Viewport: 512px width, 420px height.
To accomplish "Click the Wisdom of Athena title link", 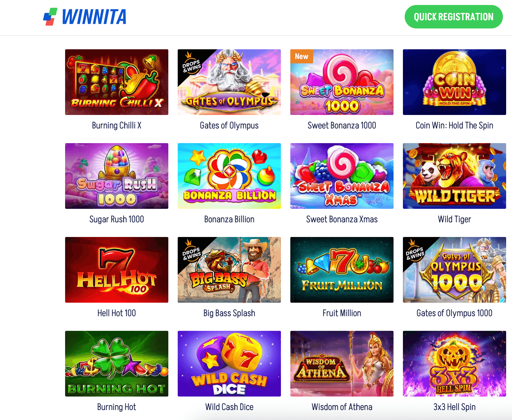I will click(x=342, y=407).
